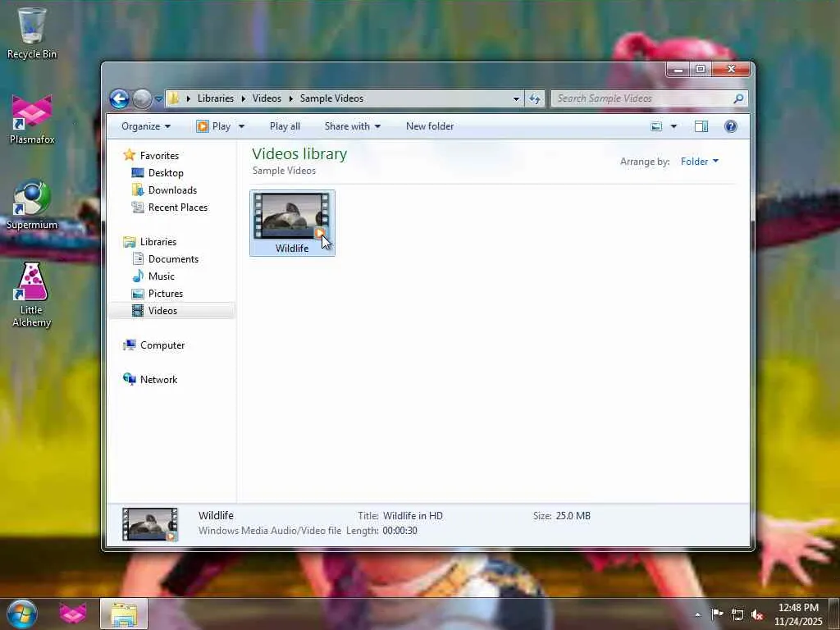The image size is (840, 630).
Task: Click the muted volume tray icon
Action: pyautogui.click(x=757, y=614)
